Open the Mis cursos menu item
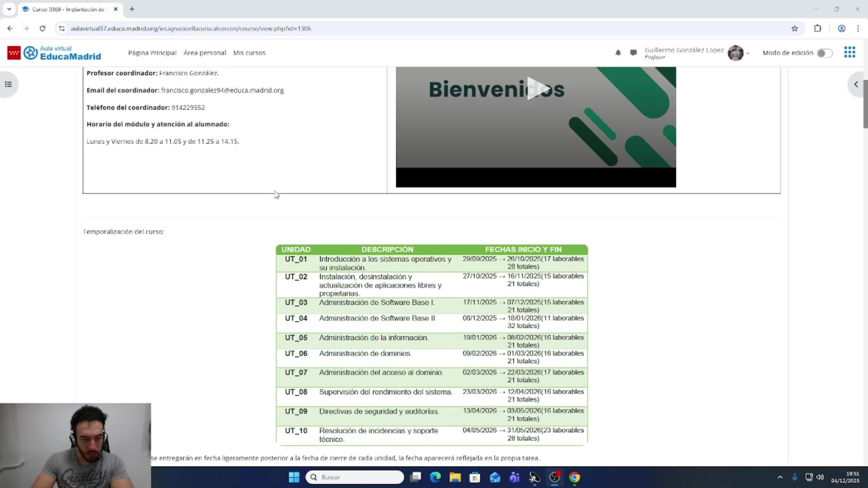This screenshot has height=488, width=868. point(249,53)
